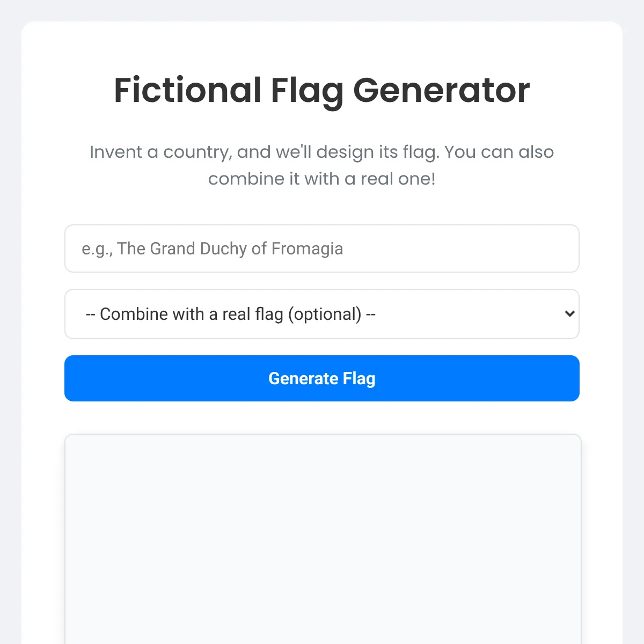Click the 'Invent a country' description text
The width and height of the screenshot is (644, 644).
click(x=322, y=152)
